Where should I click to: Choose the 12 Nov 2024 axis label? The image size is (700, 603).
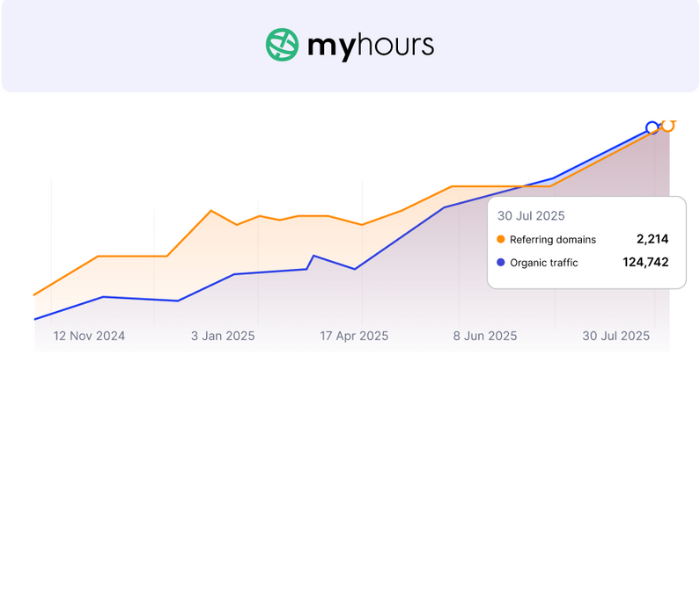click(89, 336)
